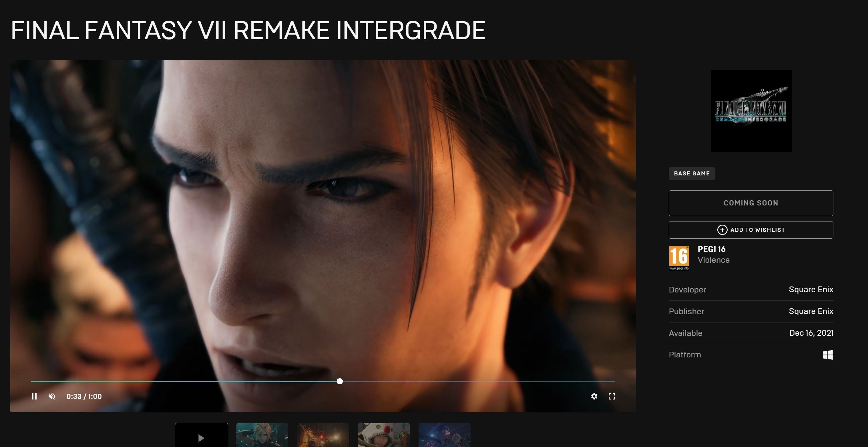The width and height of the screenshot is (868, 447).
Task: Click the video progress scrubber handle
Action: (340, 381)
